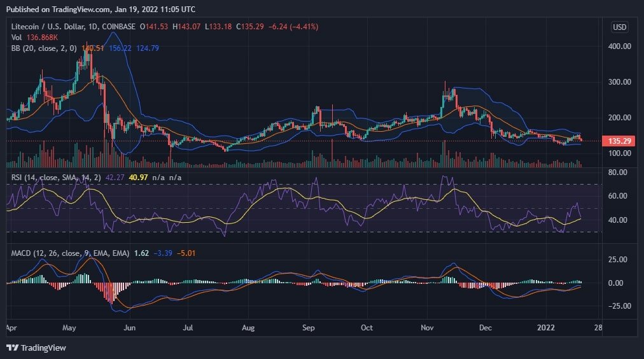This screenshot has height=359, width=644.
Task: Click the Jul label on time axis
Action: click(188, 328)
